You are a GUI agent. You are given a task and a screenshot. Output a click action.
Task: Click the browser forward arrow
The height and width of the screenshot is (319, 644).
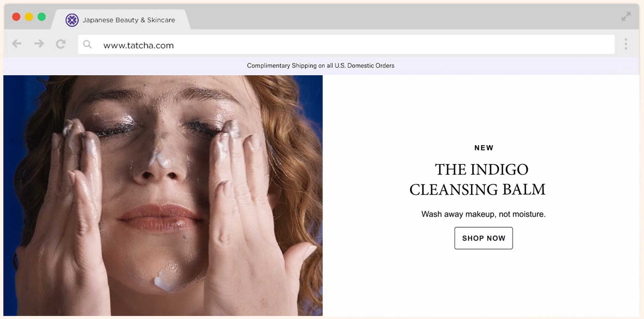(x=39, y=44)
